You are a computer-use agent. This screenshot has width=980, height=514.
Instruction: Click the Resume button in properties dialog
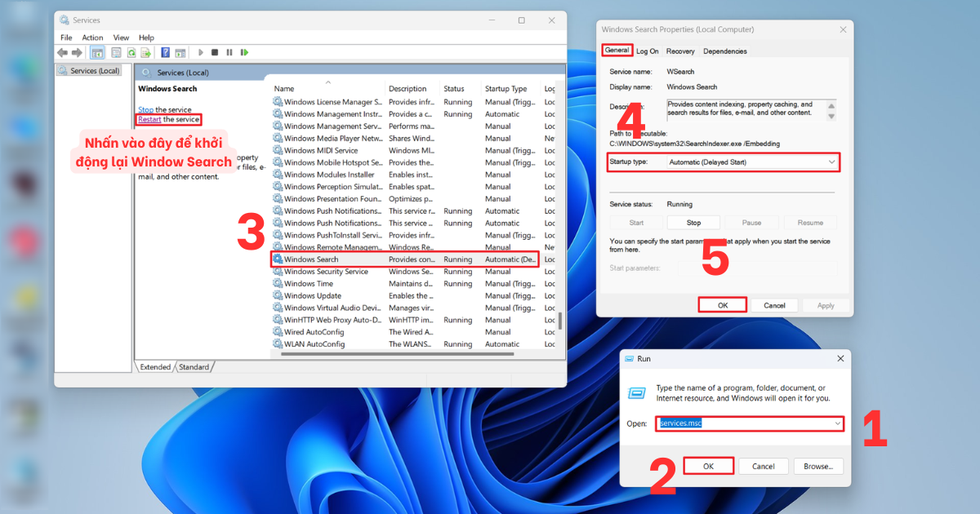[x=810, y=223]
